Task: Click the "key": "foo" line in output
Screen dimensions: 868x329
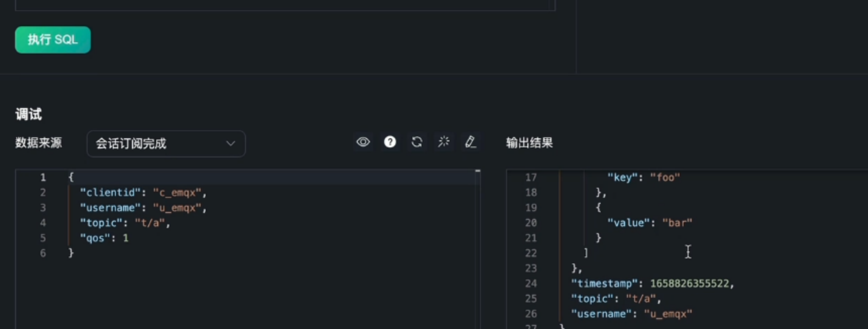Action: coord(643,177)
